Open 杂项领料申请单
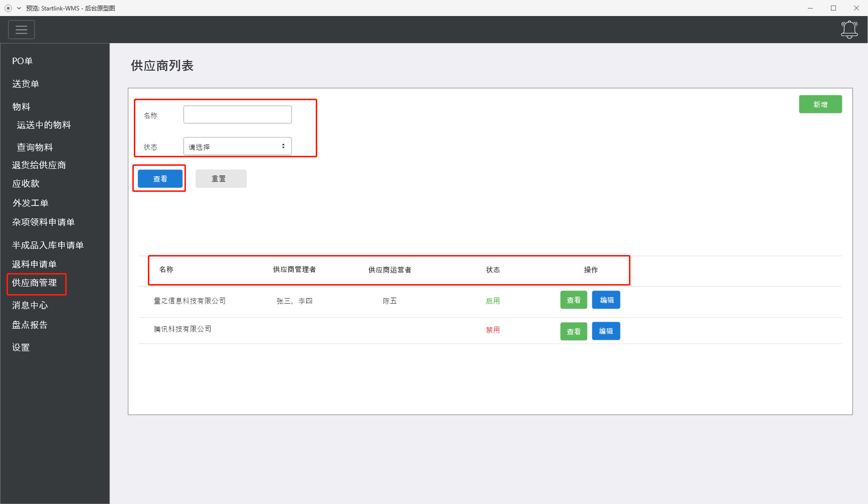 44,222
